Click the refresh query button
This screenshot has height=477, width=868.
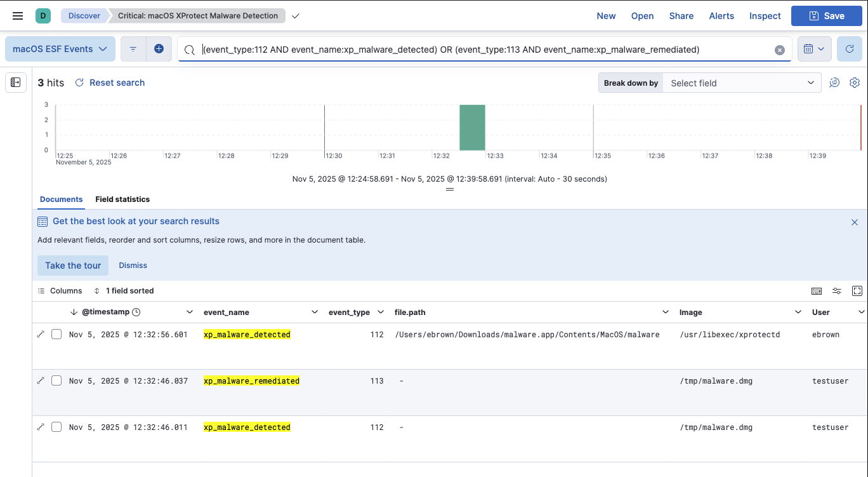tap(849, 49)
